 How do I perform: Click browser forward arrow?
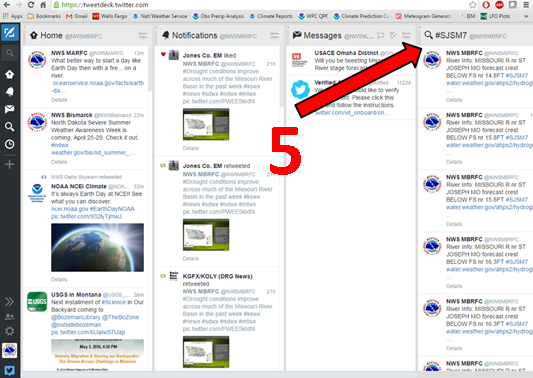coord(19,5)
